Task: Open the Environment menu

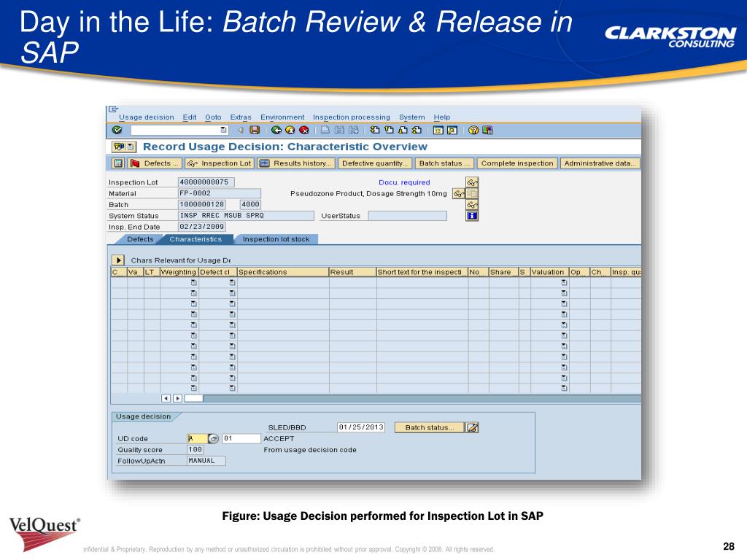Action: click(282, 117)
